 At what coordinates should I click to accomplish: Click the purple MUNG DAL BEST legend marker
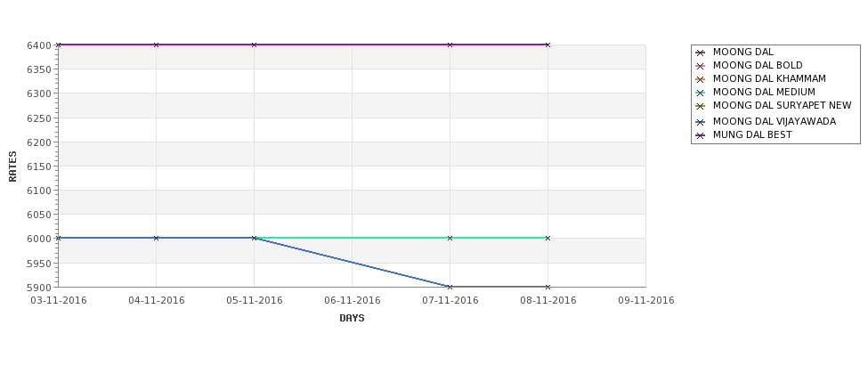click(701, 135)
